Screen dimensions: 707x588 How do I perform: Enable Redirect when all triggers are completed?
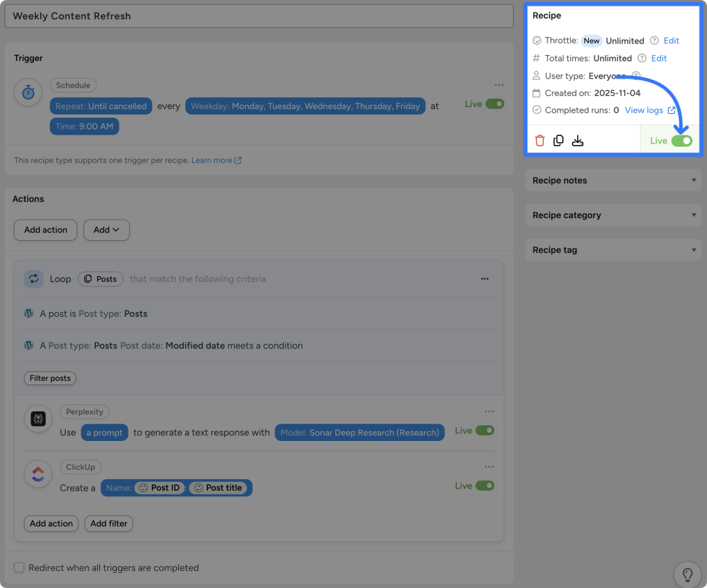[19, 567]
